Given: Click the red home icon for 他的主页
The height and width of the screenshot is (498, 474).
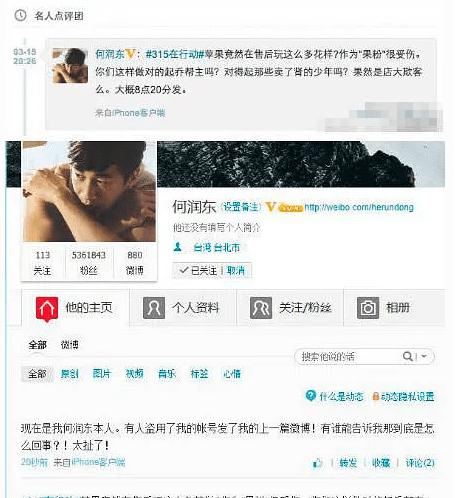Looking at the screenshot, I should (47, 309).
